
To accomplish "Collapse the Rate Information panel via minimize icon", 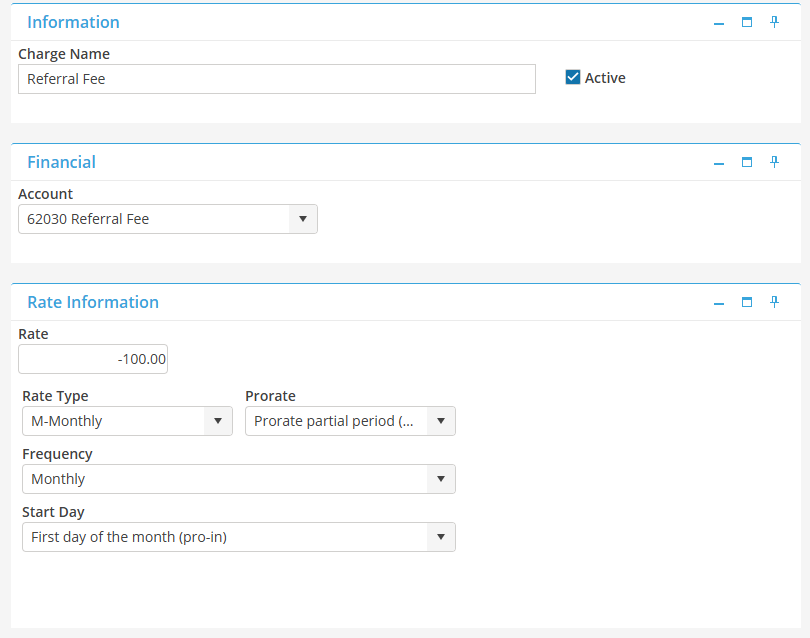I will pyautogui.click(x=719, y=303).
